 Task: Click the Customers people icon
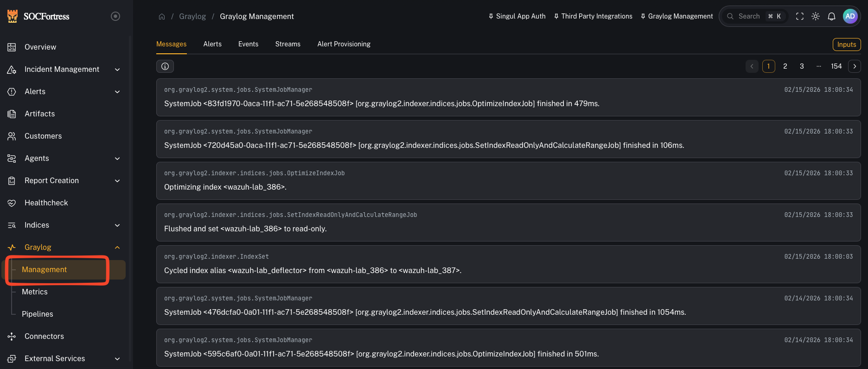(12, 136)
